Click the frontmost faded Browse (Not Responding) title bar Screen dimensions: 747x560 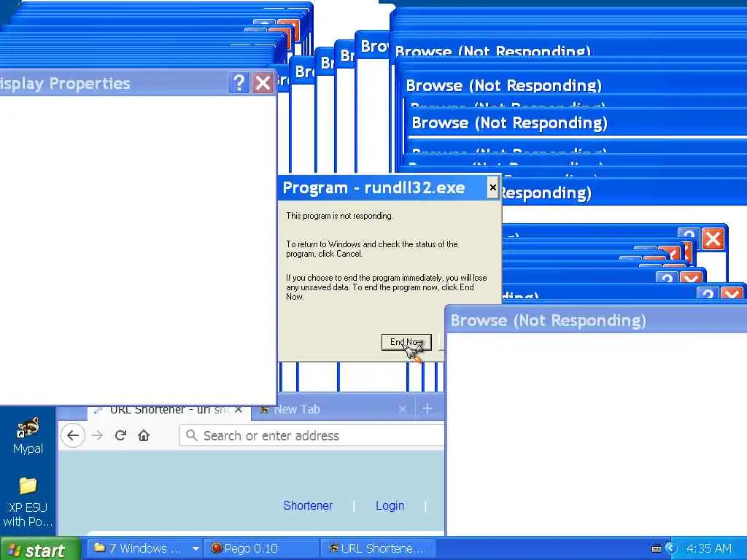pos(596,320)
